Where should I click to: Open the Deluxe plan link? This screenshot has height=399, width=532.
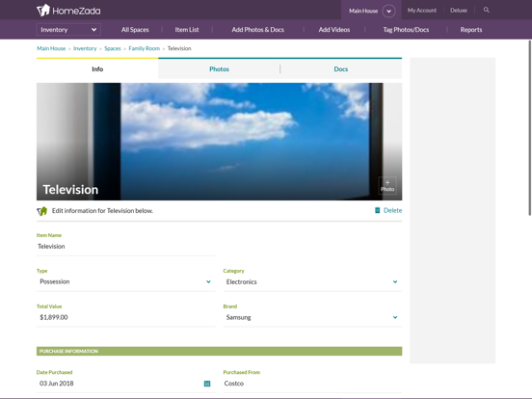[x=459, y=11]
